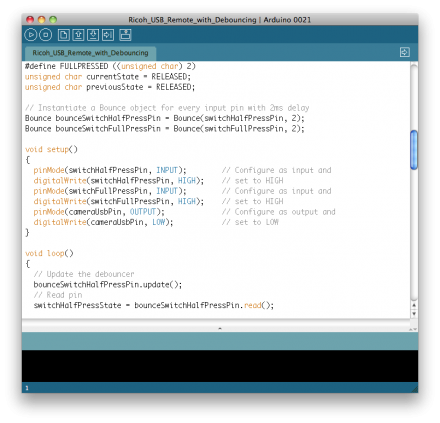The width and height of the screenshot is (440, 423).
Task: Open the Serial Monitor icon
Action: (125, 35)
